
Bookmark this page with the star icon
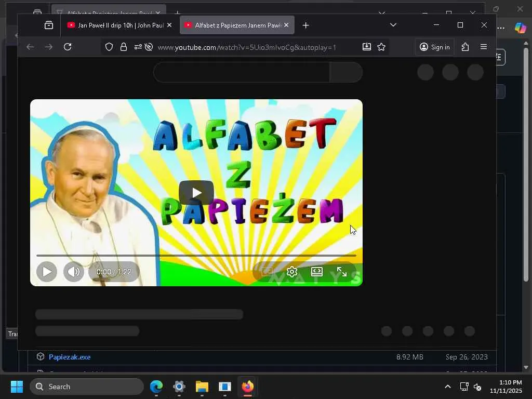(x=381, y=47)
